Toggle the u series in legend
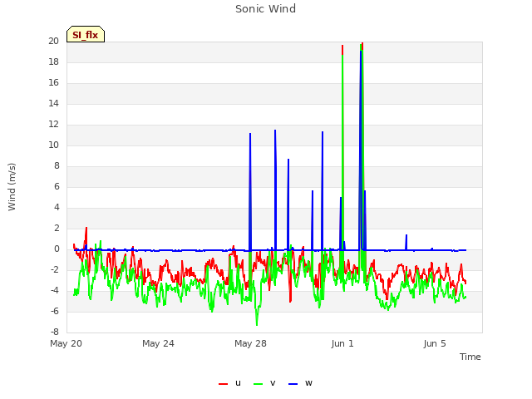This screenshot has width=532, height=399. click(229, 383)
